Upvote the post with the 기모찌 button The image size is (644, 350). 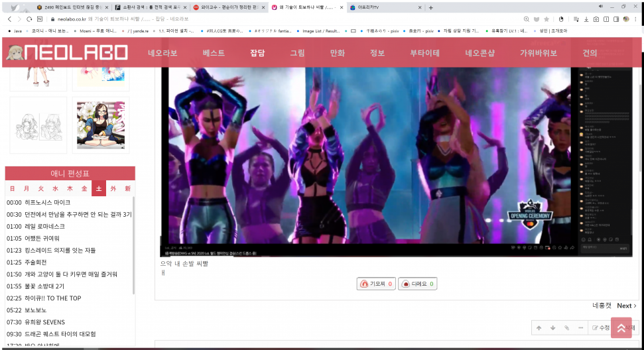376,284
